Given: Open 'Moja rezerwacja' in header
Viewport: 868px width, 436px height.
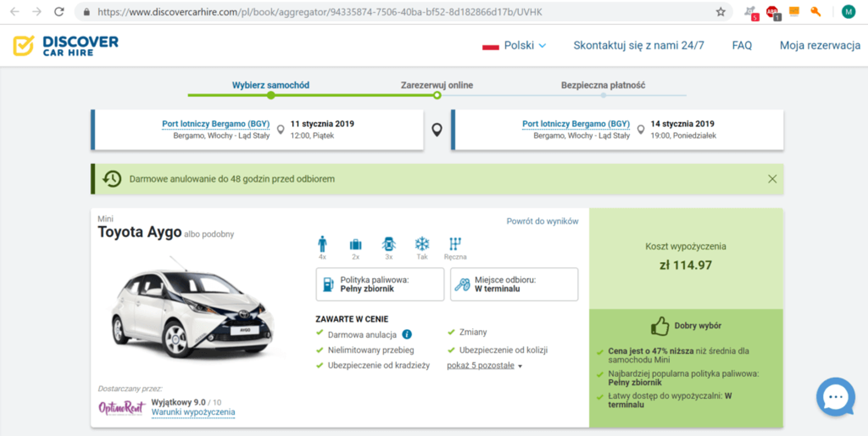Looking at the screenshot, I should [820, 45].
